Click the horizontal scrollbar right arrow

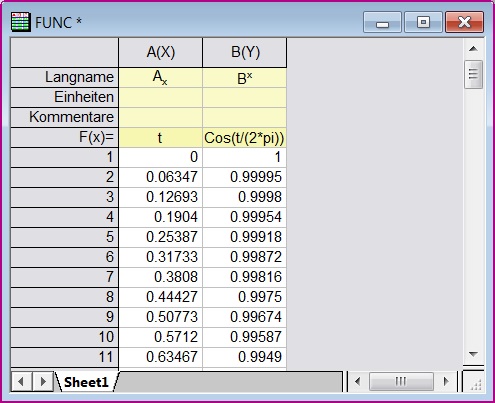click(x=446, y=381)
